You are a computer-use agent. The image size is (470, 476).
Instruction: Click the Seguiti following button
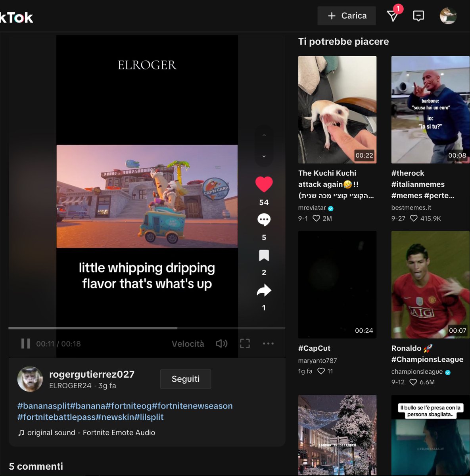click(x=186, y=379)
